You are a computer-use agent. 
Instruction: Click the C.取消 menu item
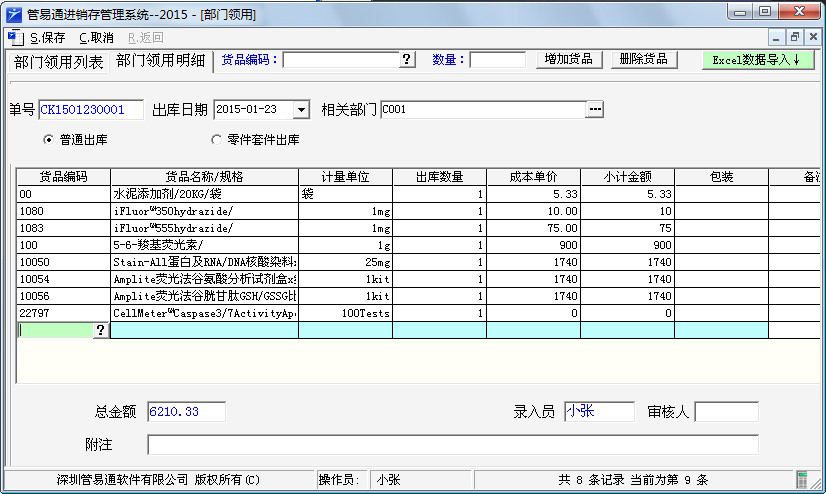point(96,37)
